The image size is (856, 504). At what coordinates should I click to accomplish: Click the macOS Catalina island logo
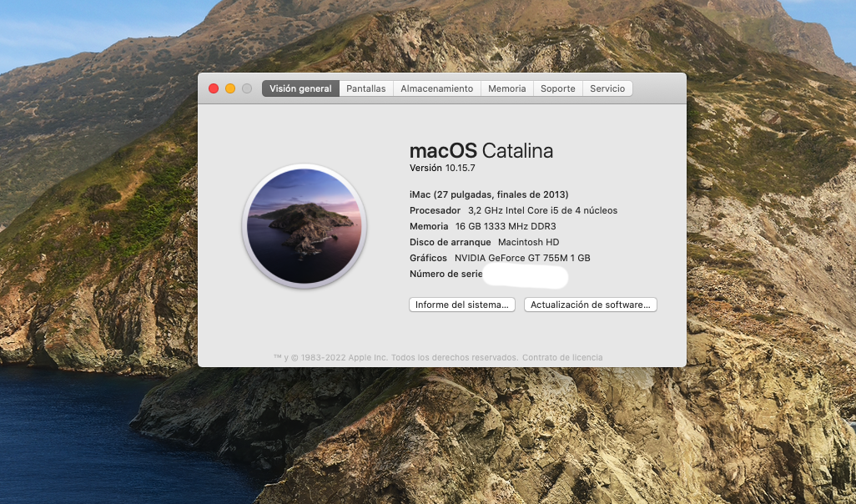304,225
